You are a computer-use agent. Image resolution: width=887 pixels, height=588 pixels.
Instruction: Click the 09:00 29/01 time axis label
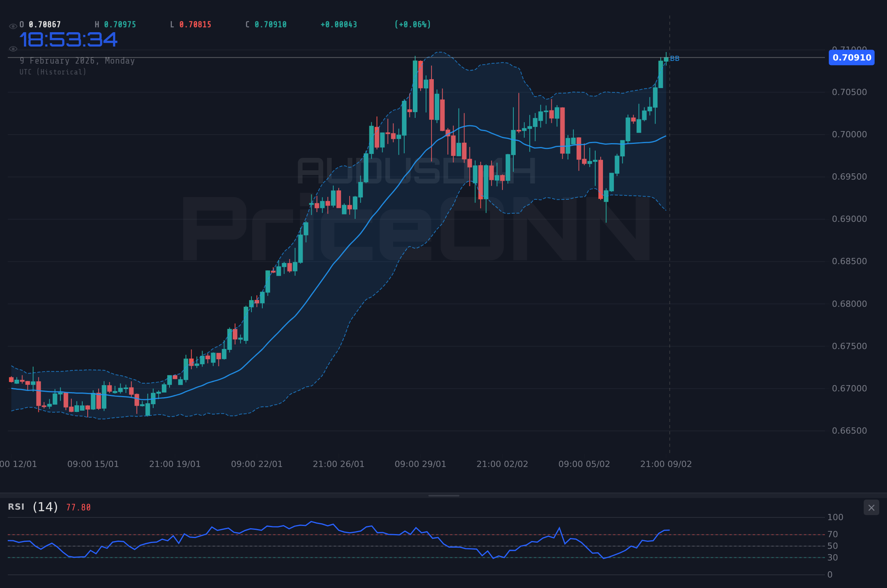point(421,464)
